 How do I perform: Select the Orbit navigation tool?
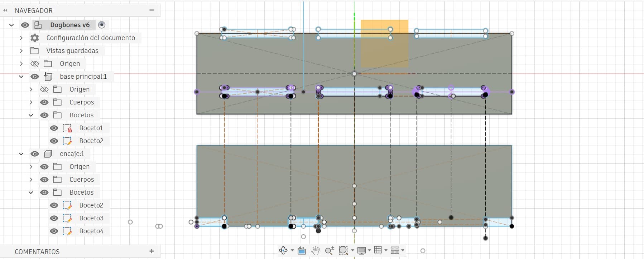(283, 250)
